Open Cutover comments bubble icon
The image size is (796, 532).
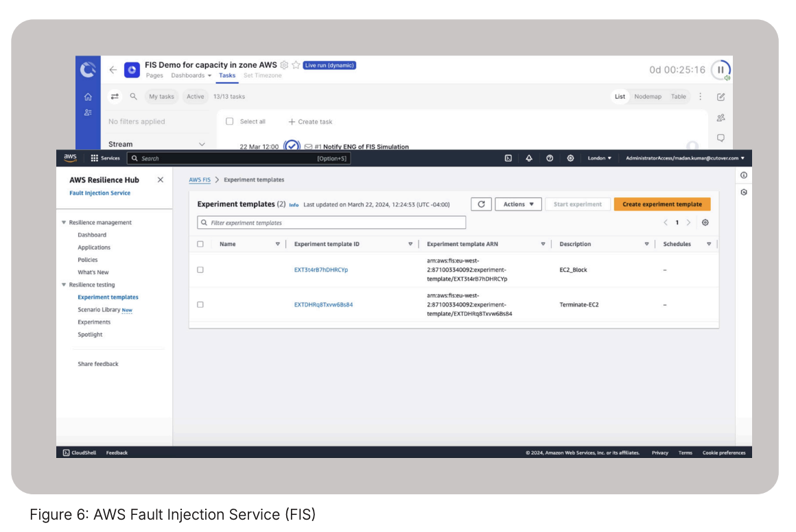[x=721, y=138]
